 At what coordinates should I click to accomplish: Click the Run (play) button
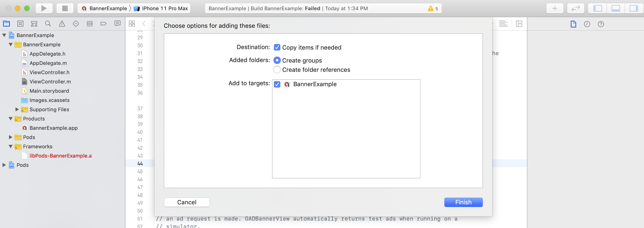pyautogui.click(x=44, y=9)
